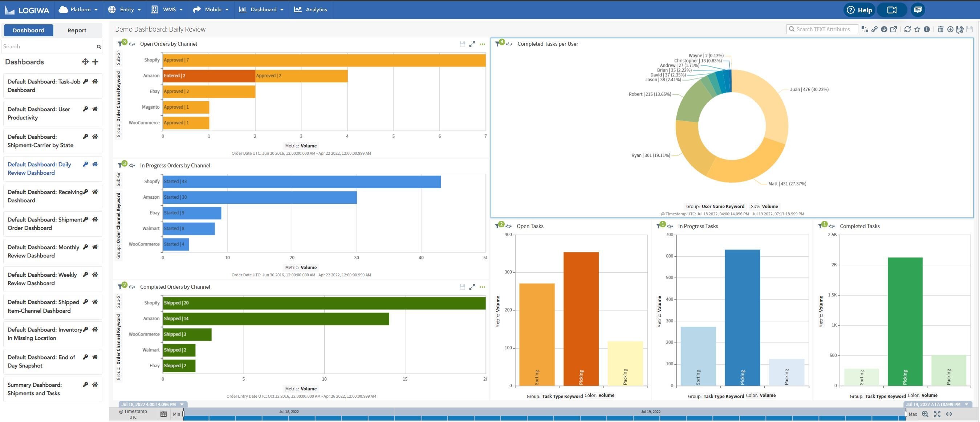Click the trash delete dashboard icon
Screen dimensions: 980x422
tap(940, 29)
